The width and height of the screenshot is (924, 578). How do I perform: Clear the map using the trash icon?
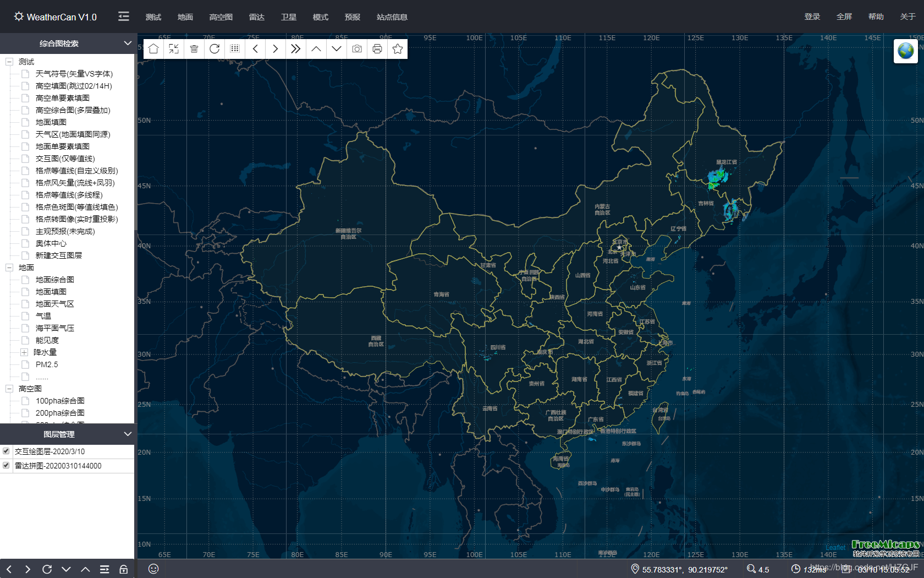tap(194, 48)
